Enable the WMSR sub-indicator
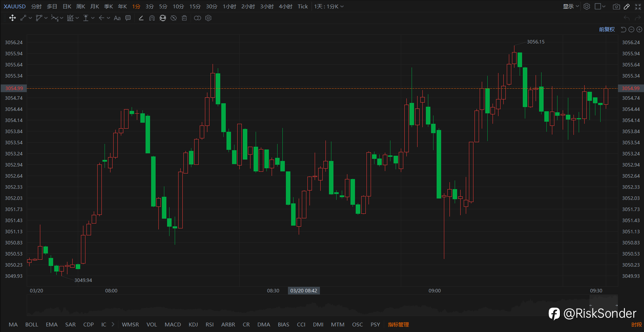This screenshot has height=332, width=644. coord(130,324)
